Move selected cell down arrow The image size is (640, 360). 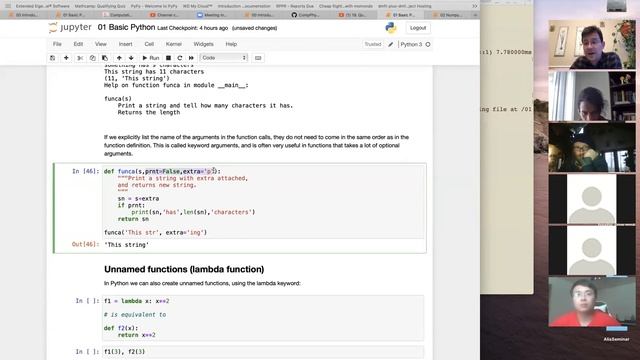click(x=131, y=58)
